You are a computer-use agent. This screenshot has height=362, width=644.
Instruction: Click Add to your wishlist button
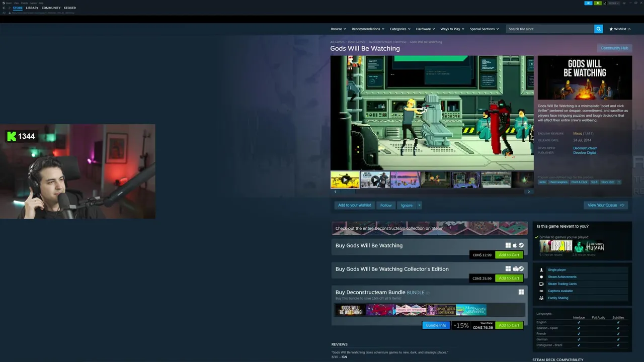click(x=354, y=205)
